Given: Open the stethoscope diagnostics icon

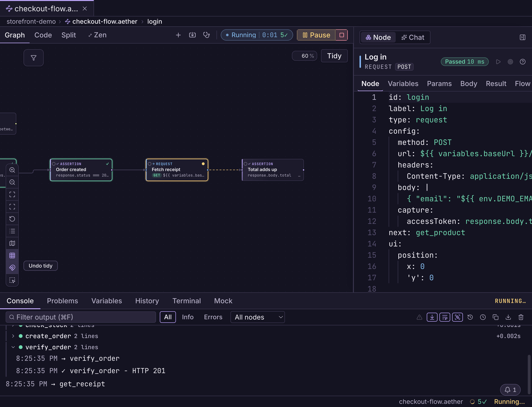Looking at the screenshot, I should point(206,35).
